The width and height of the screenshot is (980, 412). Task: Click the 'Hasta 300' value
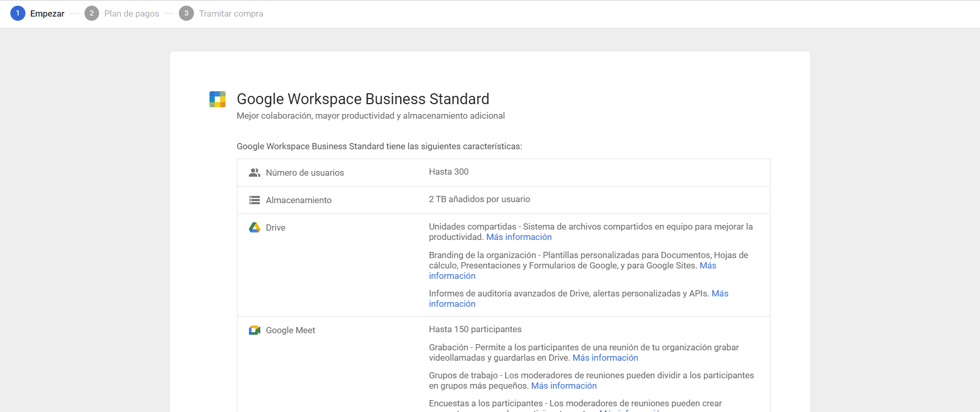(449, 172)
